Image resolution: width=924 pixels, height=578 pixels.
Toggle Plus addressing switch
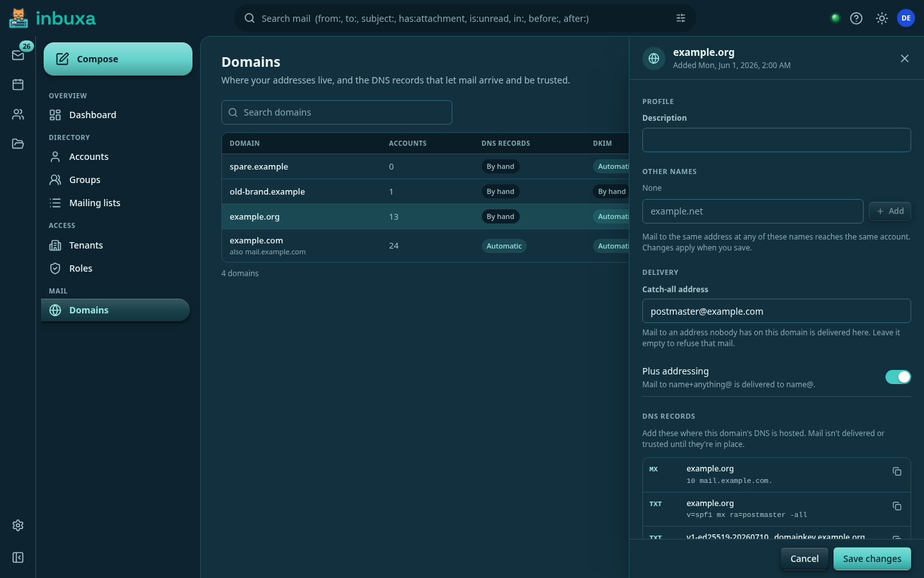898,377
